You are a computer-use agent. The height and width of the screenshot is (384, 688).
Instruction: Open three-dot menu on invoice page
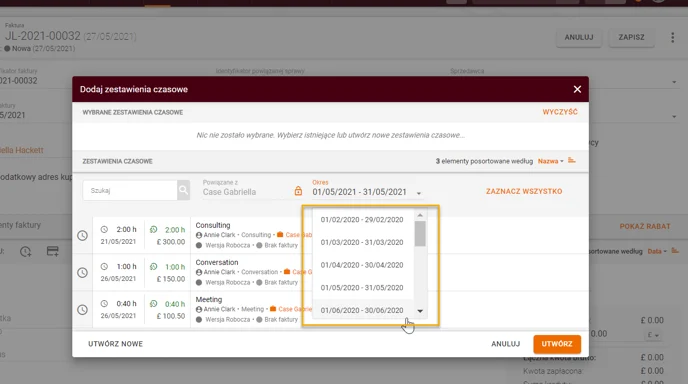[x=672, y=37]
